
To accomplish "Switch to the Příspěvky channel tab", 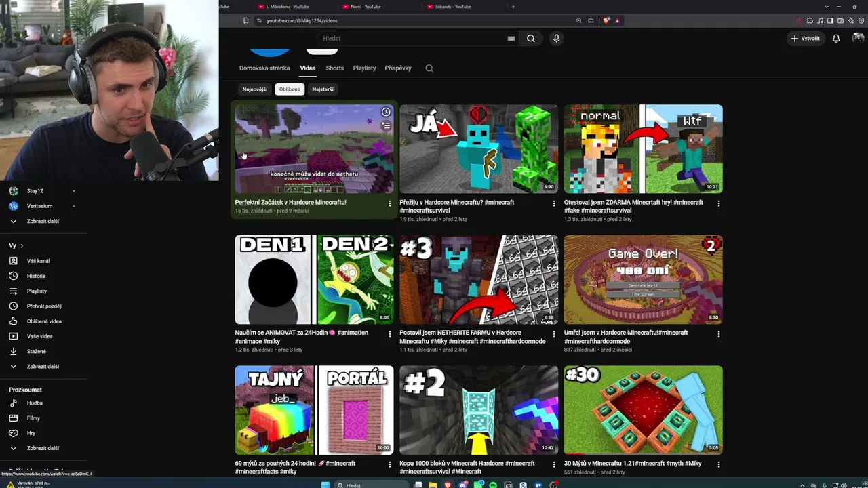I will (398, 68).
